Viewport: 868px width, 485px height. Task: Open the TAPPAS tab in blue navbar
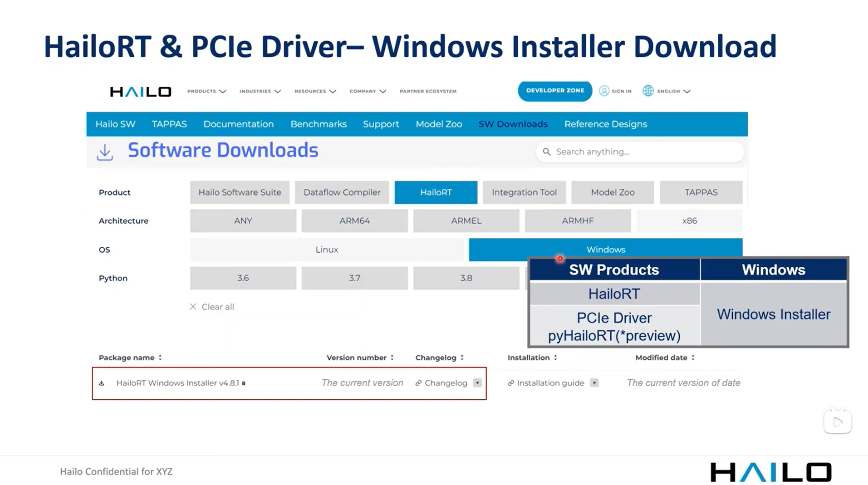(x=169, y=124)
